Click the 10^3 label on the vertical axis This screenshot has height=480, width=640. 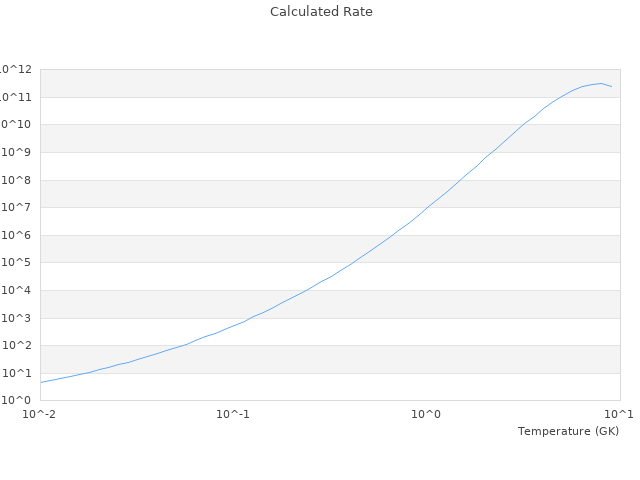(20, 318)
